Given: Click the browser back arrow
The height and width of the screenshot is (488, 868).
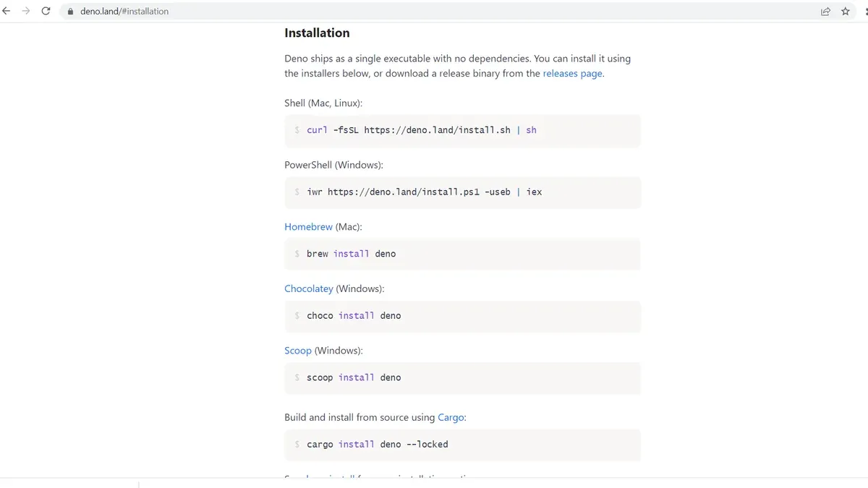Looking at the screenshot, I should click(6, 12).
